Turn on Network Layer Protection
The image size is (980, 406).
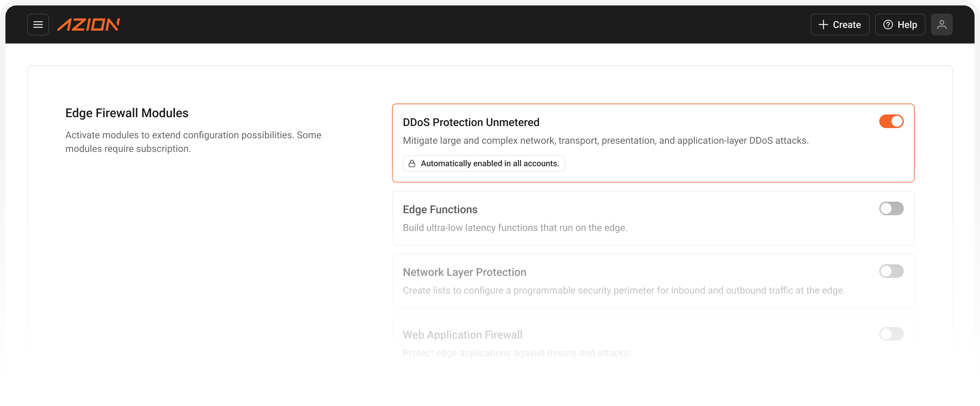891,271
